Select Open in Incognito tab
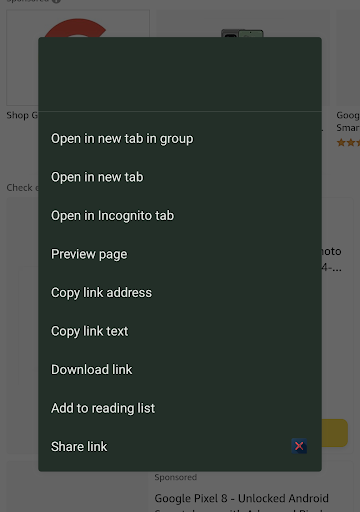 click(x=180, y=216)
